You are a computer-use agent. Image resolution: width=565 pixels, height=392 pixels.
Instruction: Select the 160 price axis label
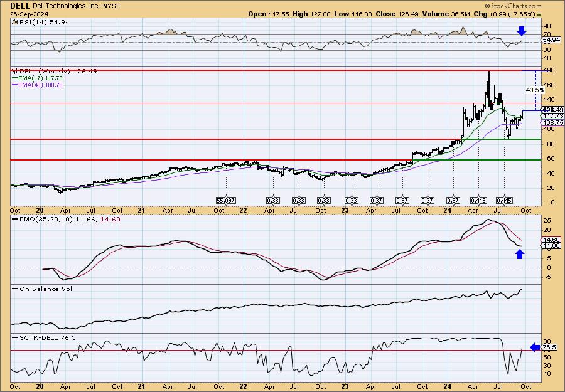click(549, 85)
